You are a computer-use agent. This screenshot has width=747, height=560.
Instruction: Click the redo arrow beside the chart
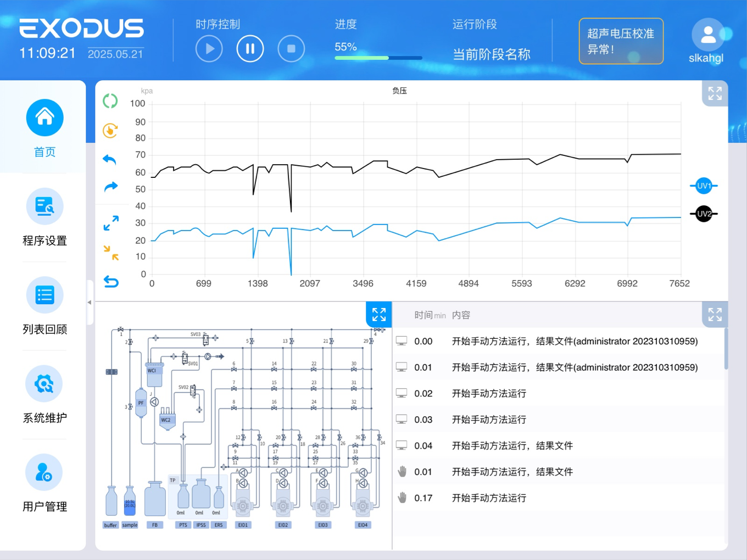(x=111, y=187)
